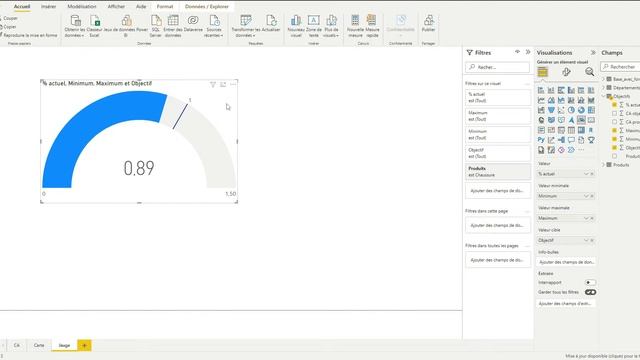Open gauge visual's more options ellipsis

233,84
